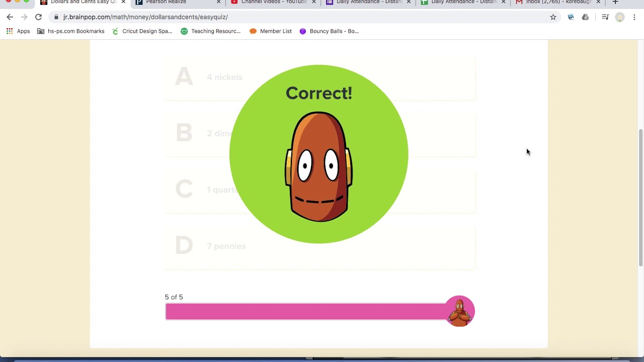Click the site lock icon

click(56, 17)
